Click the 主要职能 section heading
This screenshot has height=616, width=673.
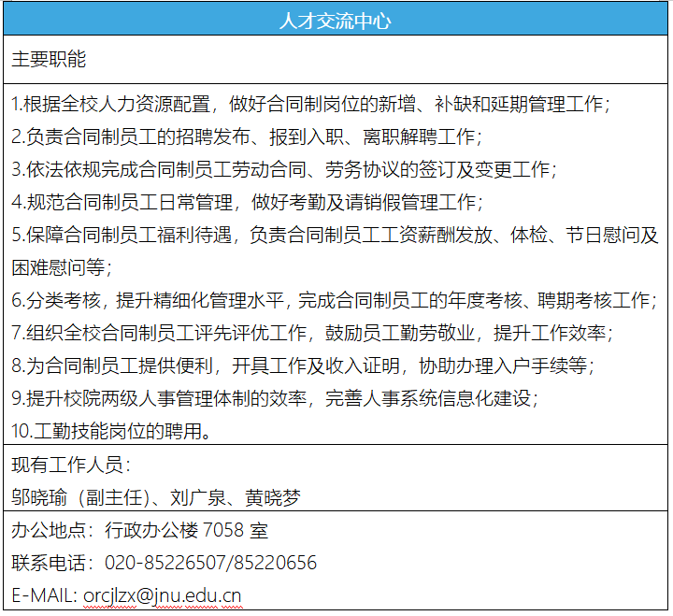tap(49, 60)
